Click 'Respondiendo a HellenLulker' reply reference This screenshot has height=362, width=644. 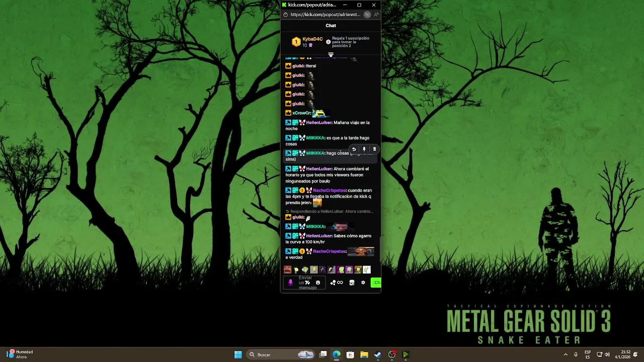pos(330,212)
